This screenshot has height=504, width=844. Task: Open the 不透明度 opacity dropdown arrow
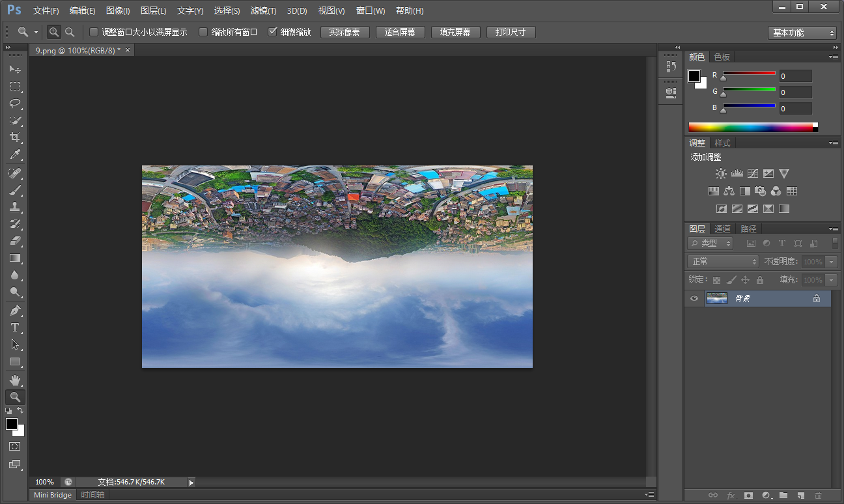831,261
